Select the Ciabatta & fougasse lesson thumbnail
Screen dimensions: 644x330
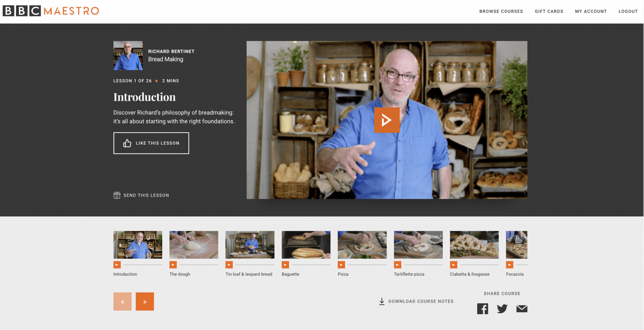click(x=474, y=245)
